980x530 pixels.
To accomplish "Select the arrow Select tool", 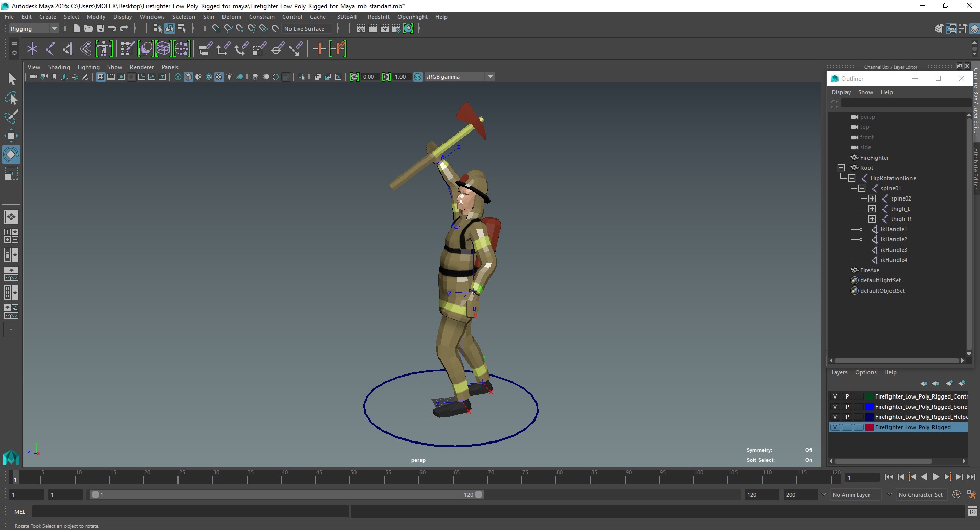I will coord(11,79).
